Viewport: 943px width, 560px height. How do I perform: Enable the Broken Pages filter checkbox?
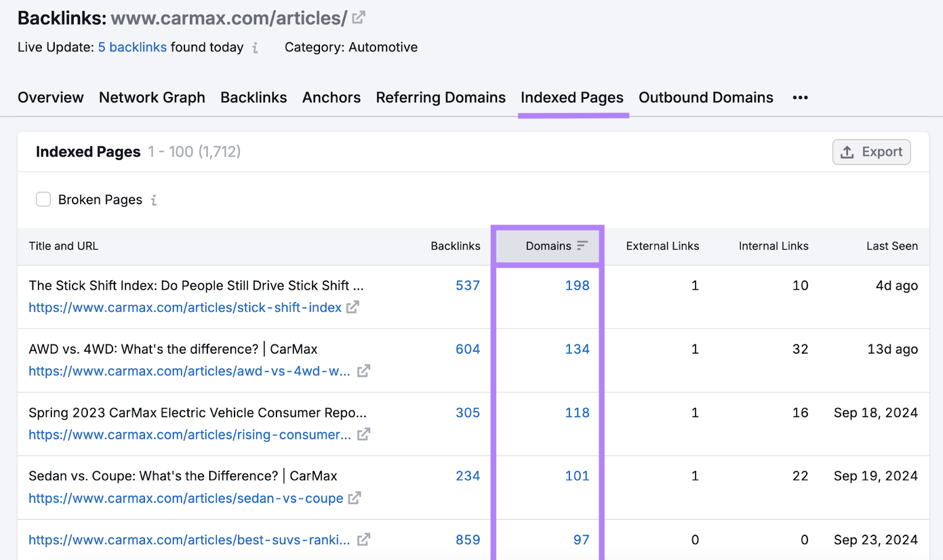click(x=44, y=200)
